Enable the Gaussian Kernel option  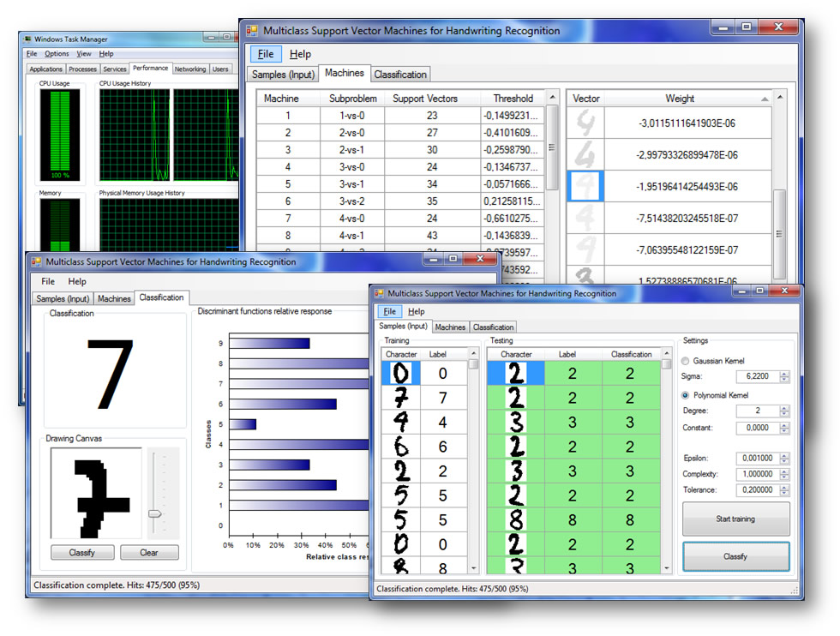[687, 361]
